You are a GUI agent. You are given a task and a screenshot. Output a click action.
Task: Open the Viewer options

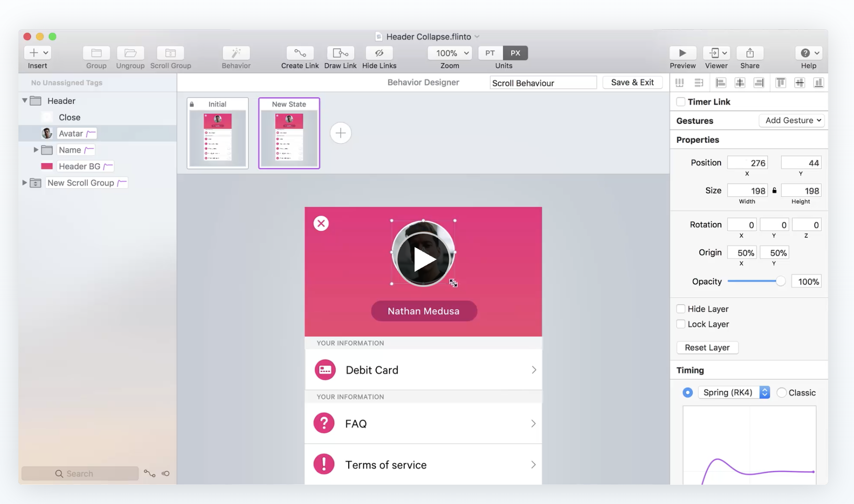716,53
